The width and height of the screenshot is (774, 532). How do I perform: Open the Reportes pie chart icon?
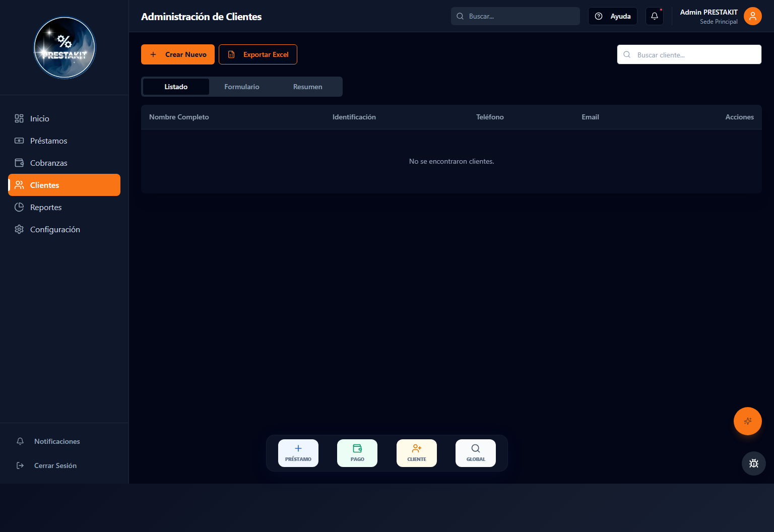(x=19, y=207)
